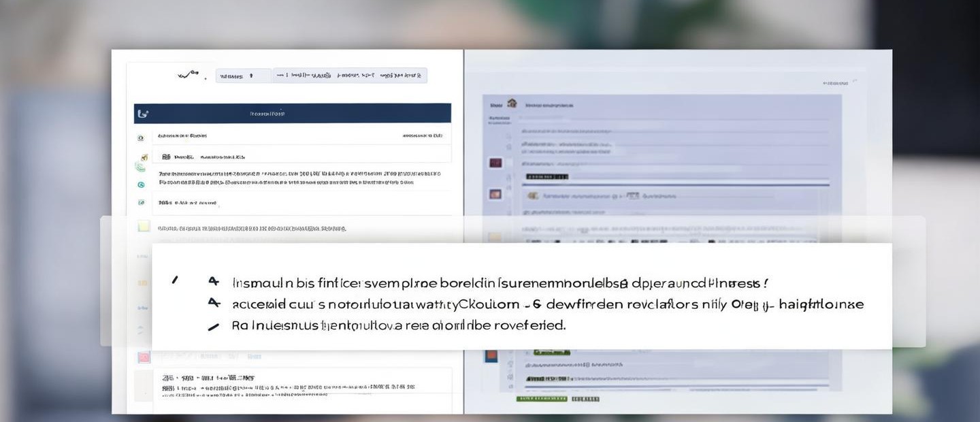Screen dimensions: 980x422
Task: Open the dark red thumbnail in the right panel sidebar
Action: [495, 163]
